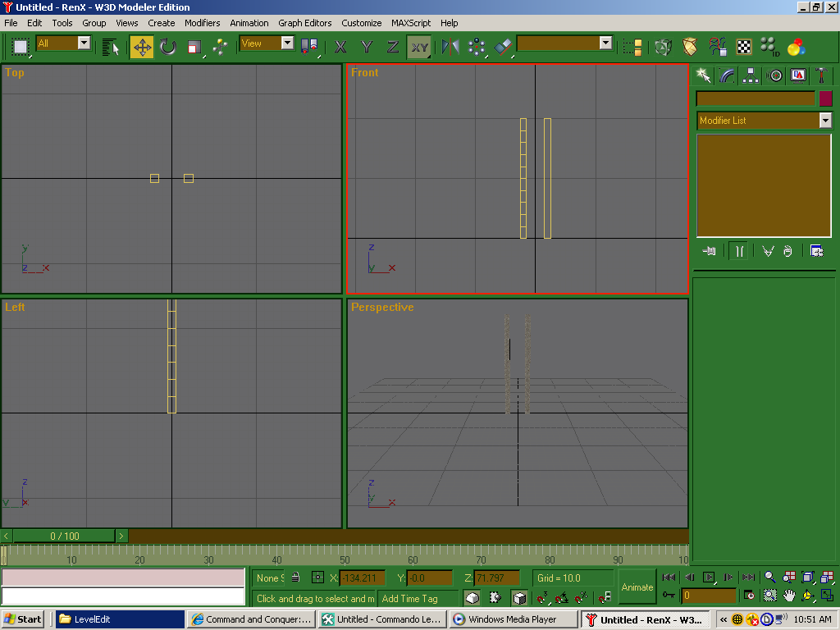The height and width of the screenshot is (630, 840).
Task: Open the selection filter 'All' dropdown
Action: coord(84,43)
